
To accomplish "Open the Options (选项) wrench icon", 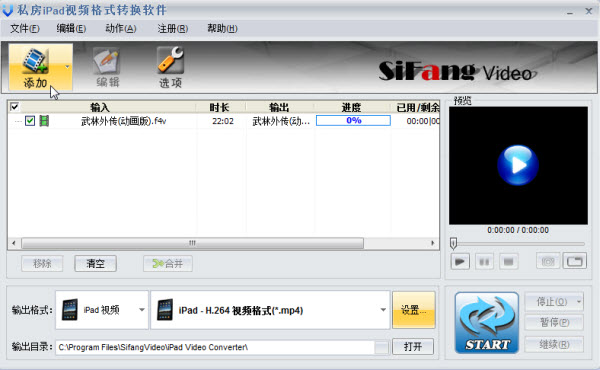I will 171,60.
